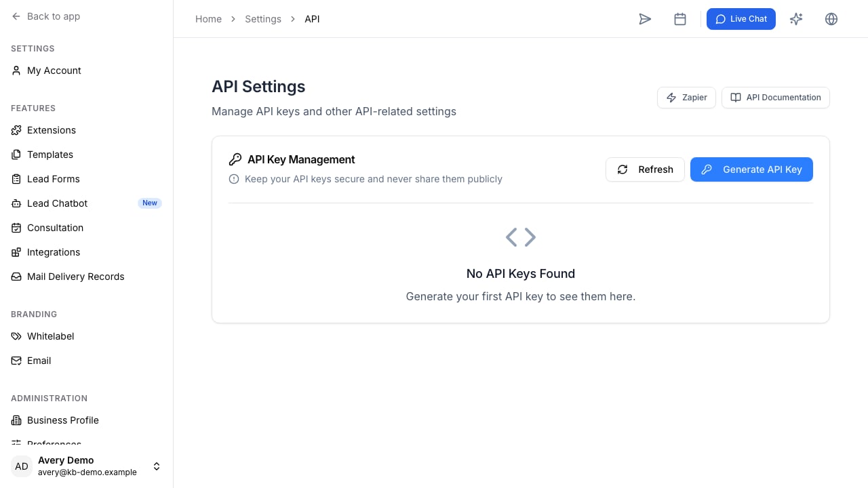Viewport: 868px width, 488px height.
Task: Refresh the API key list
Action: (645, 169)
